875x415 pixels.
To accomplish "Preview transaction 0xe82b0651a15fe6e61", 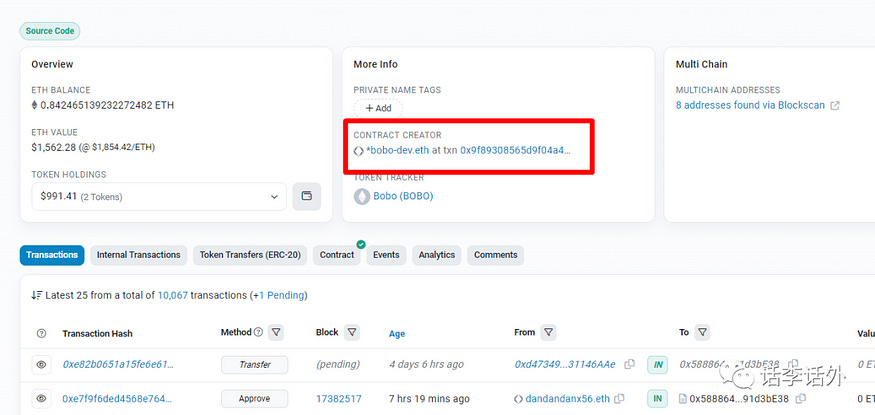I will (41, 365).
